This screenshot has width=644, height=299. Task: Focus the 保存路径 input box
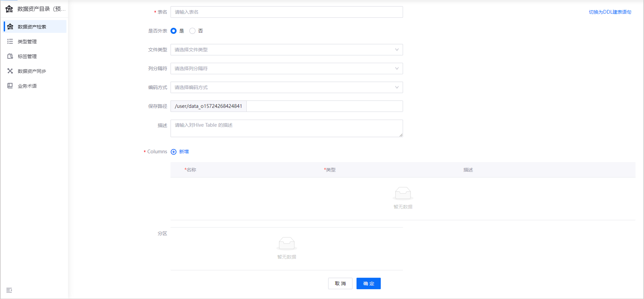(324, 106)
